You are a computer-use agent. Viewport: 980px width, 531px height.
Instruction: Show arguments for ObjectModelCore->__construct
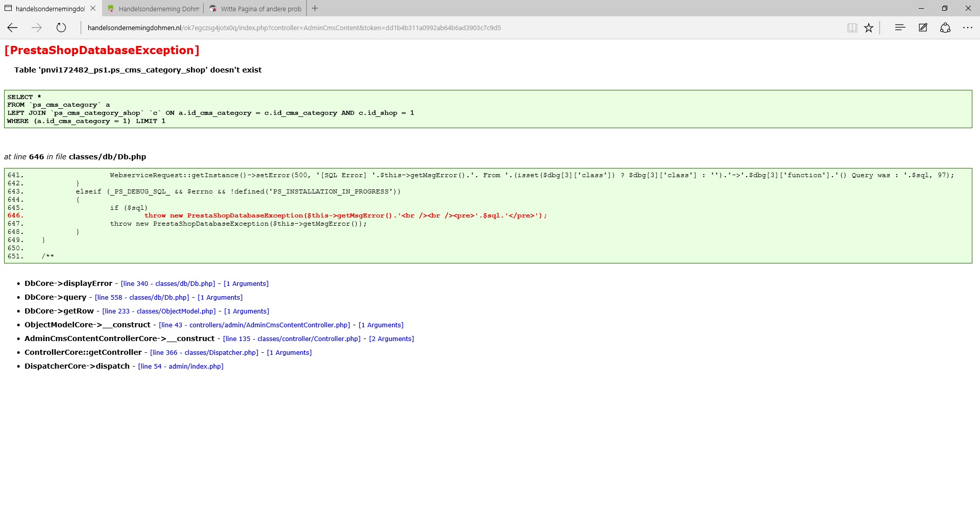click(381, 325)
